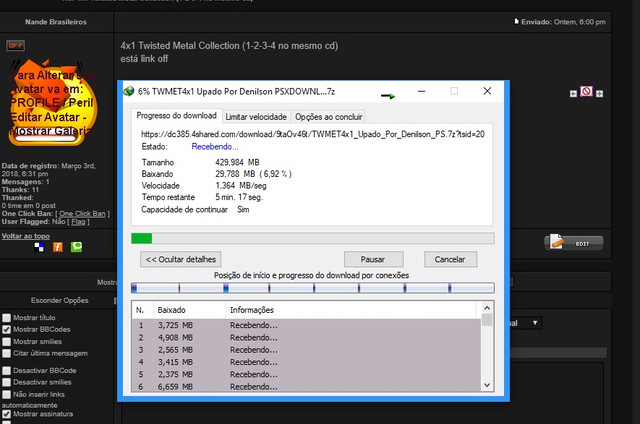This screenshot has height=424, width=640.
Task: Select connection row 3 with 2,565 MB
Action: tap(306, 350)
